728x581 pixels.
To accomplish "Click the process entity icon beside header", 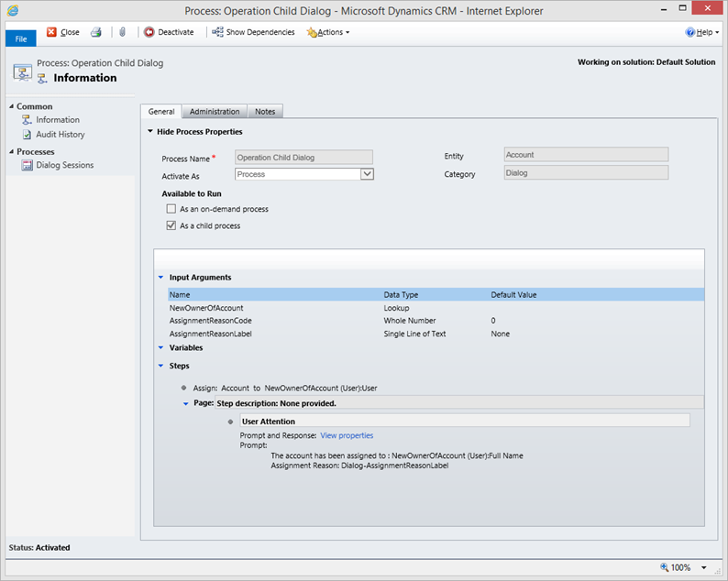I will [22, 72].
